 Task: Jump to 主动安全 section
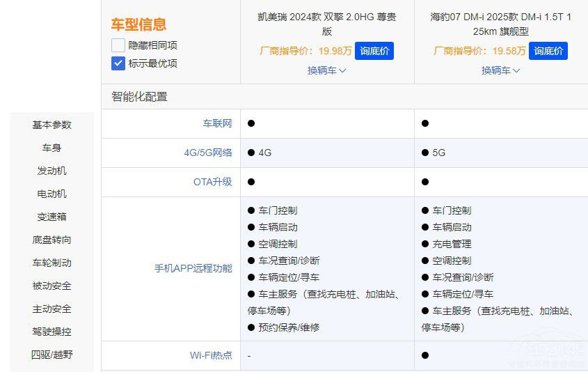pos(51,309)
